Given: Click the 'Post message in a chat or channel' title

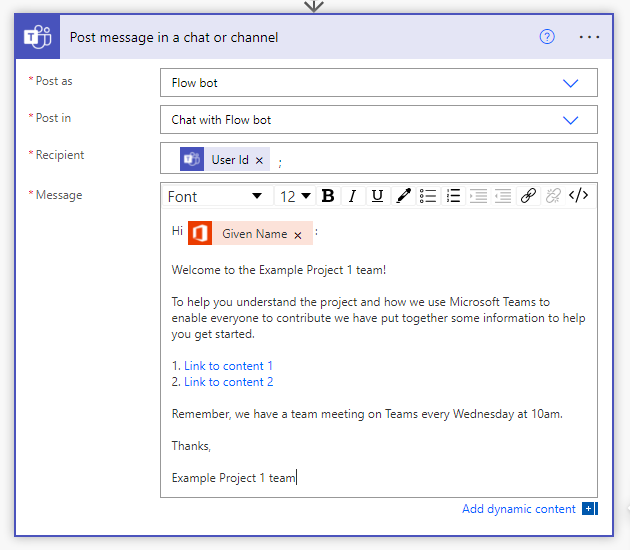Looking at the screenshot, I should [174, 37].
